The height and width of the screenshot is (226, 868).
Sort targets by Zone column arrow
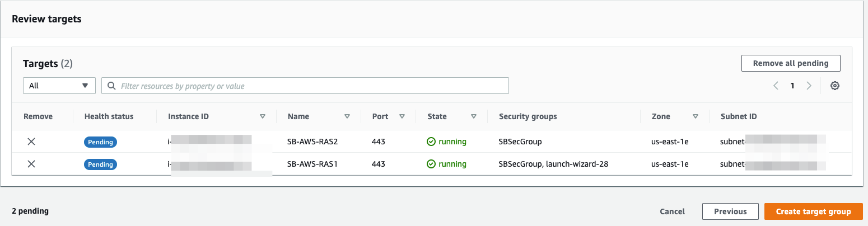[x=695, y=117]
